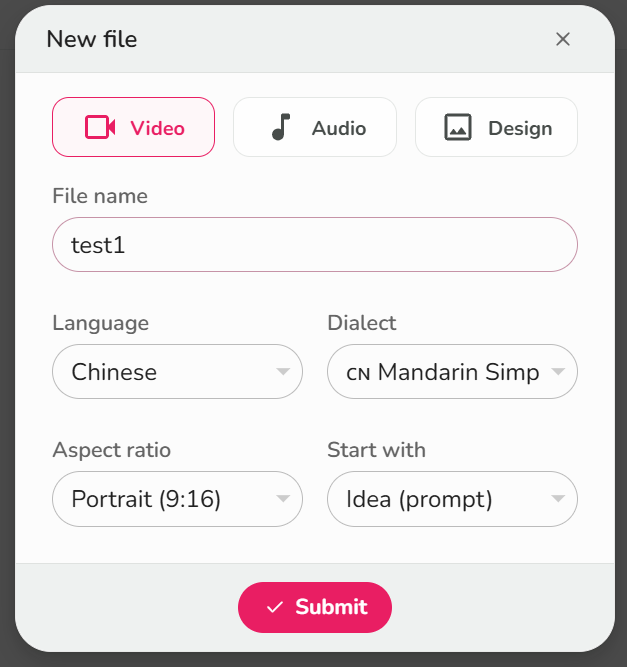Click the CN country code in Dialect
The image size is (627, 667).
pyautogui.click(x=358, y=373)
